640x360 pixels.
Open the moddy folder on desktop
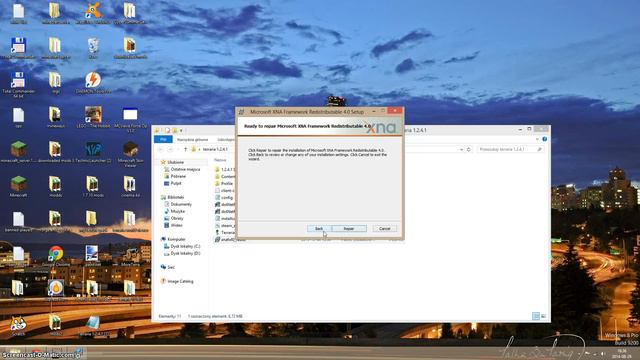click(x=55, y=187)
